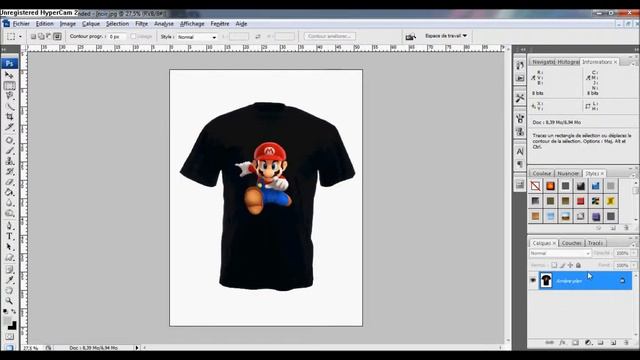
Task: Toggle lock transparent pixels
Action: pyautogui.click(x=554, y=265)
